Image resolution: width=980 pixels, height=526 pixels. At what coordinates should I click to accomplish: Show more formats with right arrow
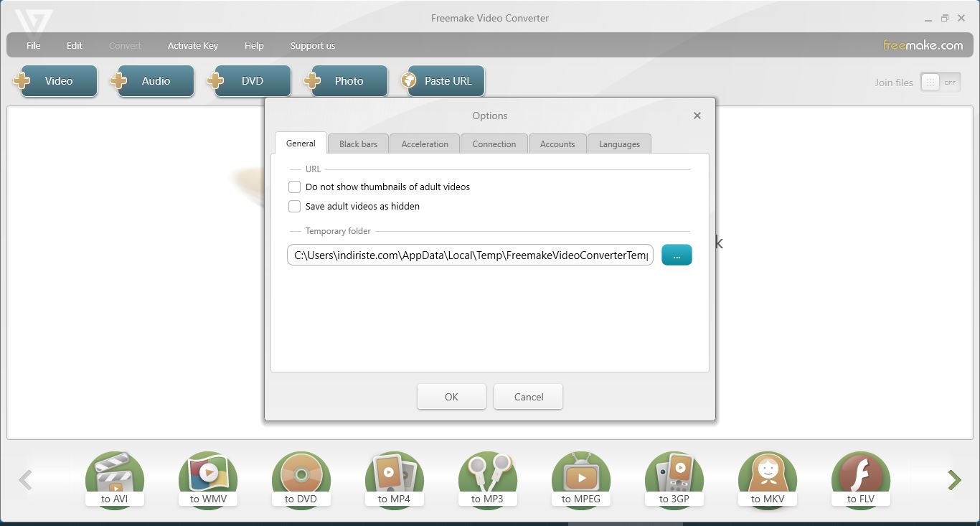(954, 480)
